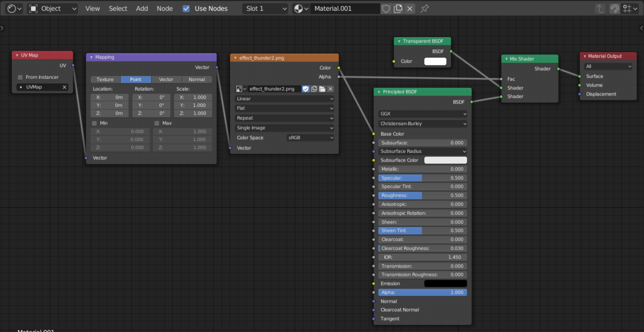
Task: Open the GGX distribution dropdown
Action: tap(423, 114)
